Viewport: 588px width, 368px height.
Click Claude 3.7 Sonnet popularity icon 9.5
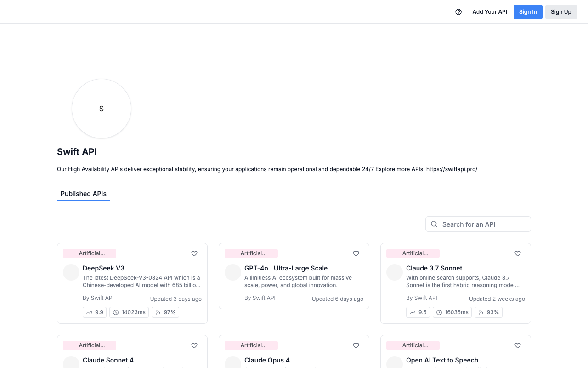pyautogui.click(x=413, y=312)
